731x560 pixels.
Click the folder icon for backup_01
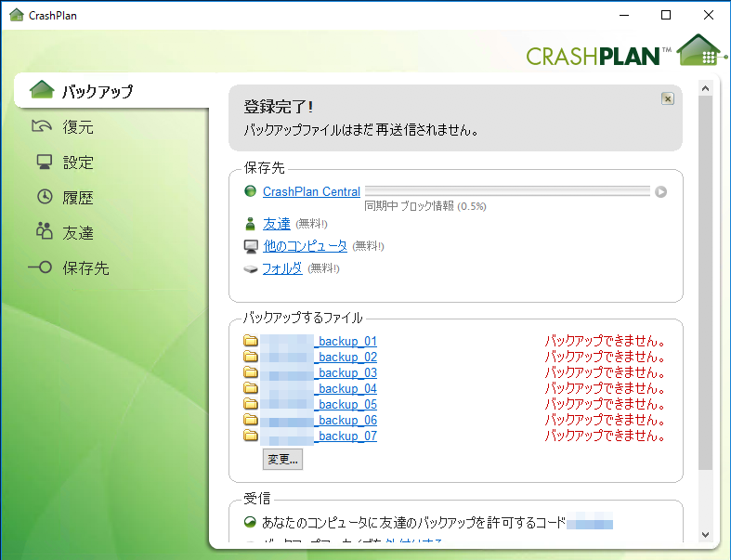(251, 341)
